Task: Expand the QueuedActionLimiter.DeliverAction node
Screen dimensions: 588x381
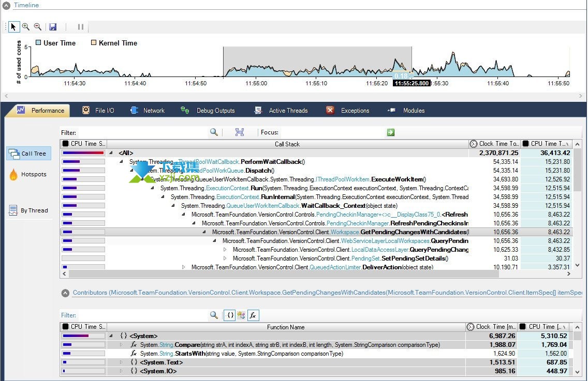Action: click(183, 267)
